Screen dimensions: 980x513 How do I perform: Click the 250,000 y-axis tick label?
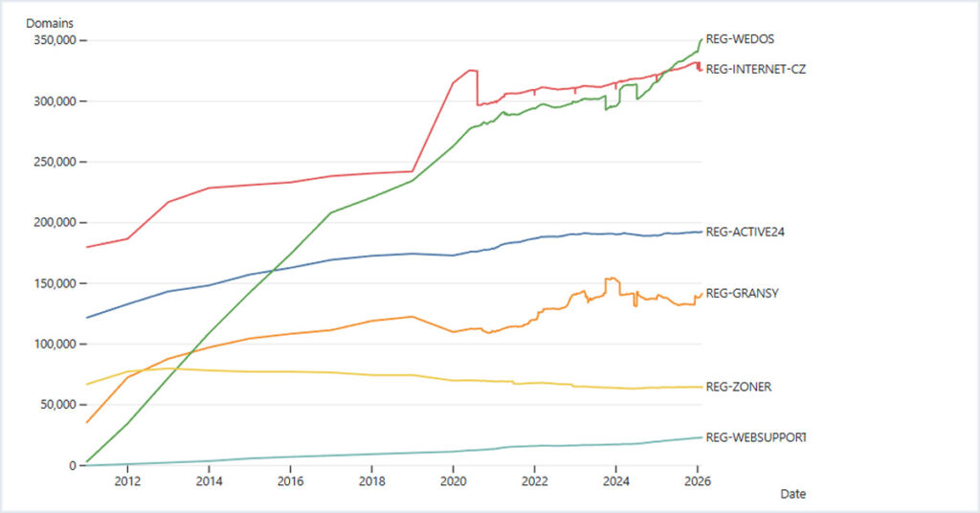(x=53, y=162)
